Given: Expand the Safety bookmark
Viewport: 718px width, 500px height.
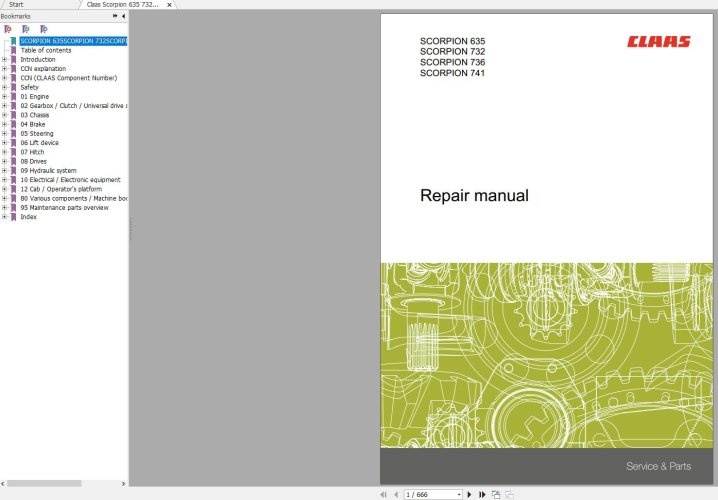Looking at the screenshot, I should point(4,87).
